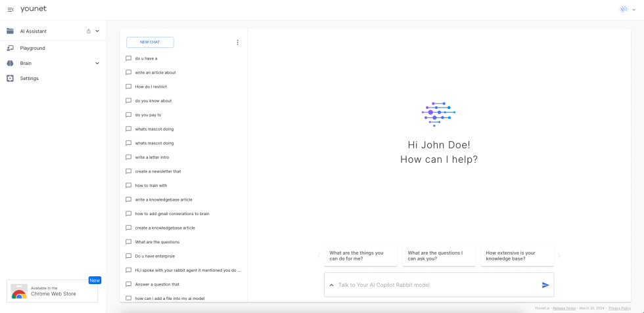Show next suggestions with the right arrow
Image resolution: width=644 pixels, height=313 pixels.
559,256
